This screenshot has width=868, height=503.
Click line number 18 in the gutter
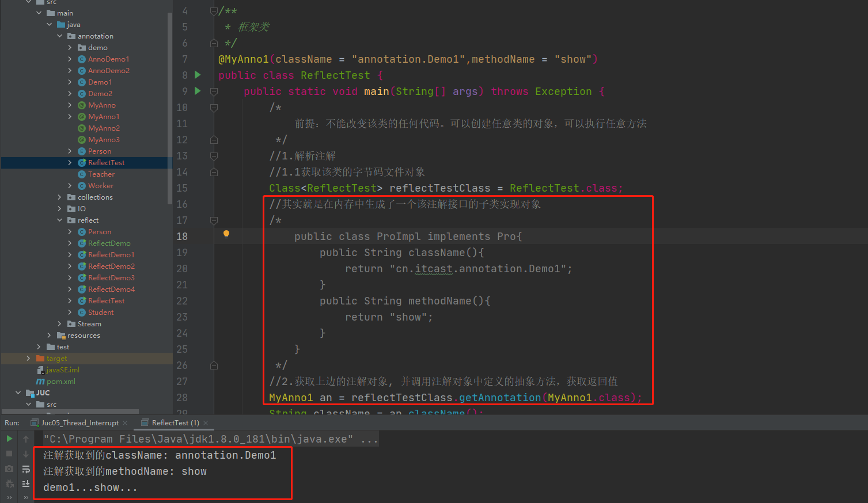click(182, 236)
